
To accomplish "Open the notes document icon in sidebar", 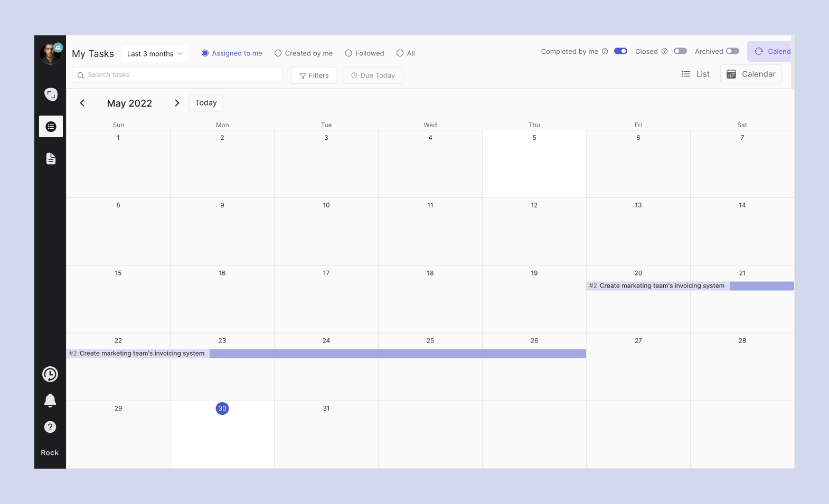I will tap(51, 159).
